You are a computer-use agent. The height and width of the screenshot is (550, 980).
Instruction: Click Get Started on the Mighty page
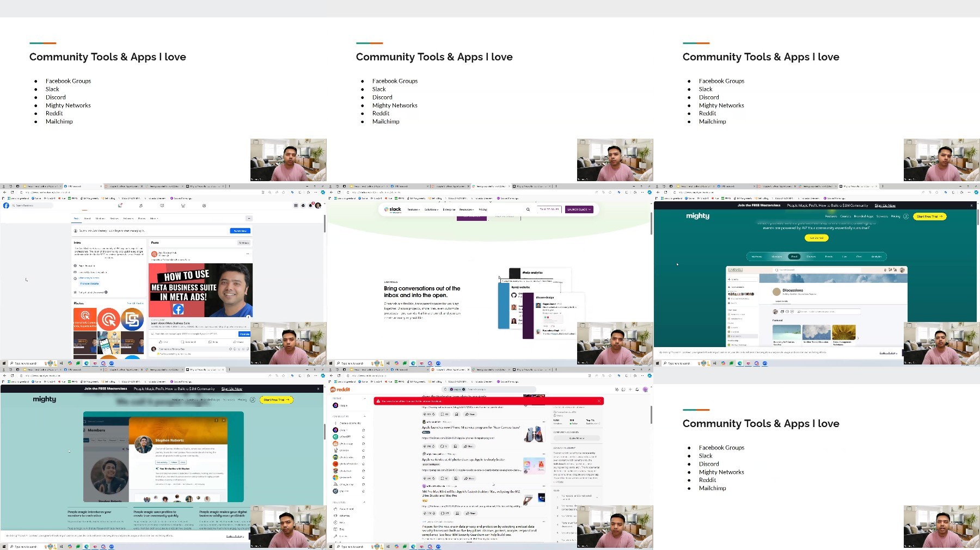[x=816, y=238]
